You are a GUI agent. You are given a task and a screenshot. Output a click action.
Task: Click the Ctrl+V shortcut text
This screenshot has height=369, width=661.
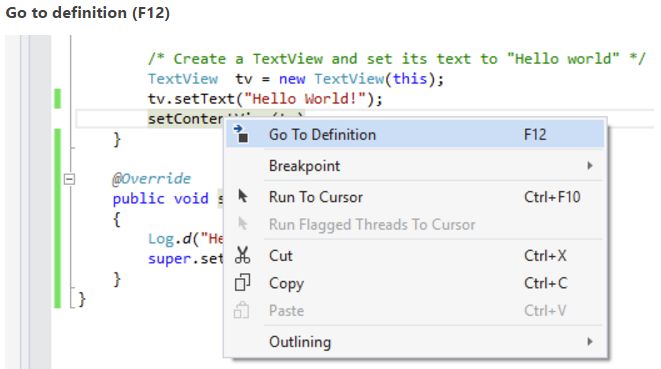click(x=545, y=311)
